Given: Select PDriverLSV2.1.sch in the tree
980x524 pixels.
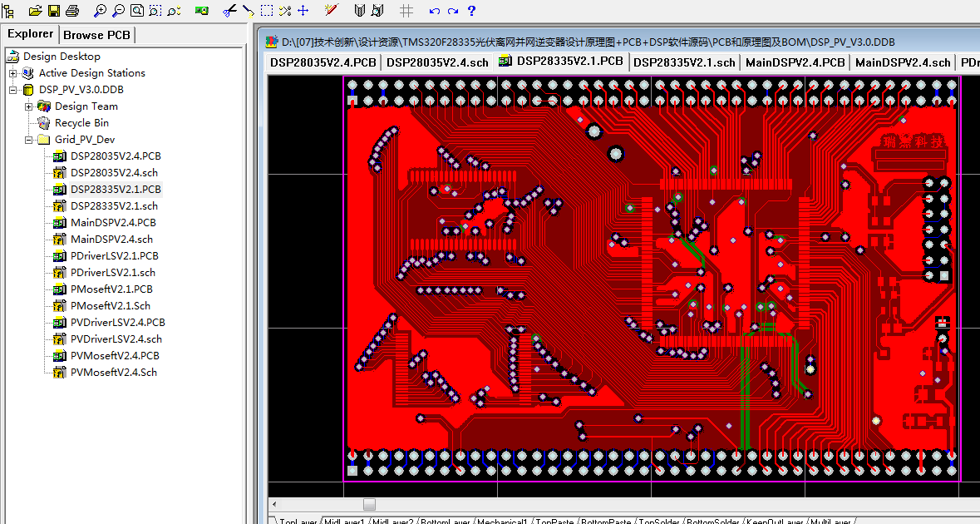Looking at the screenshot, I should tap(112, 274).
